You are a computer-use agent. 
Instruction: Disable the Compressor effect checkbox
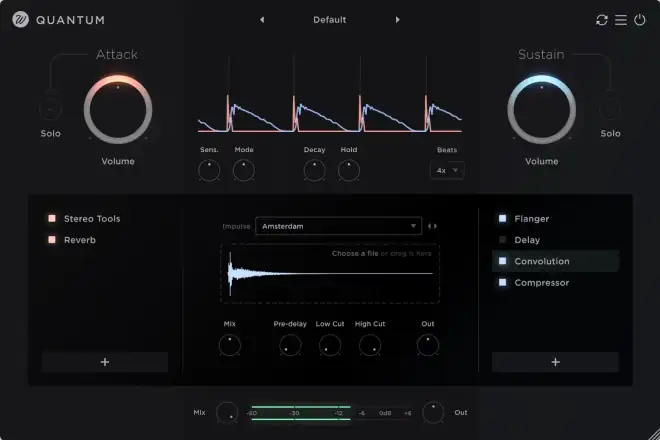[x=502, y=282]
